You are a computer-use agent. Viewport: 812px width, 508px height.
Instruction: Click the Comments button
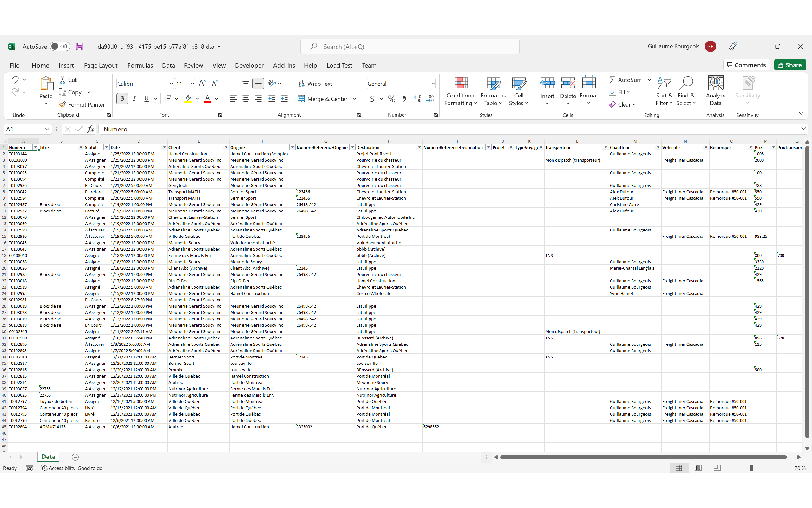pyautogui.click(x=746, y=65)
